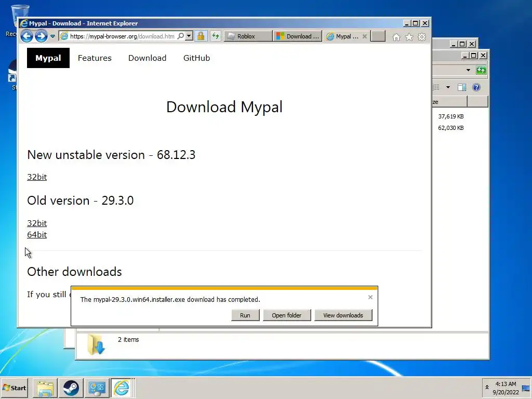Go back with the IE back arrow
Image resolution: width=532 pixels, height=399 pixels.
click(x=26, y=36)
